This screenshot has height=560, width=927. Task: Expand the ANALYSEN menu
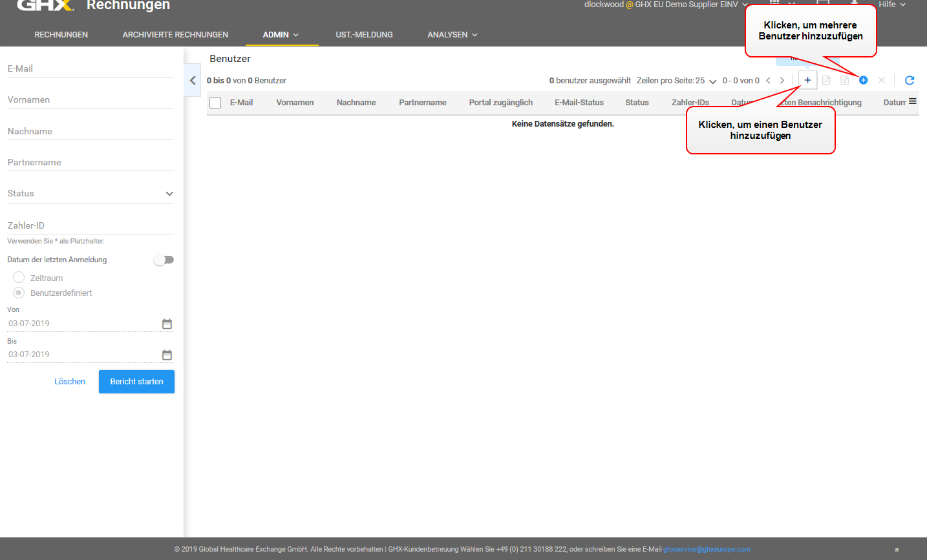tap(453, 35)
